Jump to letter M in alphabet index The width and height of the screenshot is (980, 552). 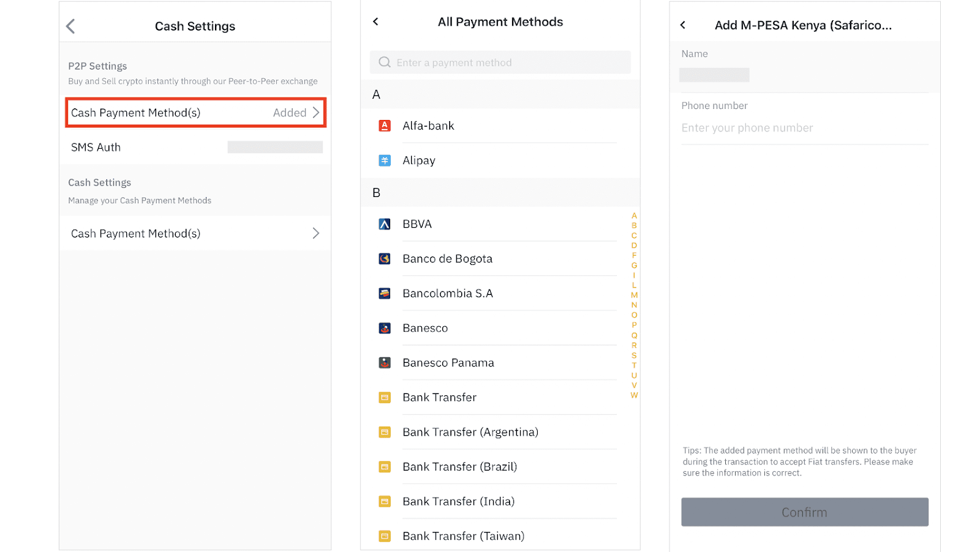coord(634,295)
